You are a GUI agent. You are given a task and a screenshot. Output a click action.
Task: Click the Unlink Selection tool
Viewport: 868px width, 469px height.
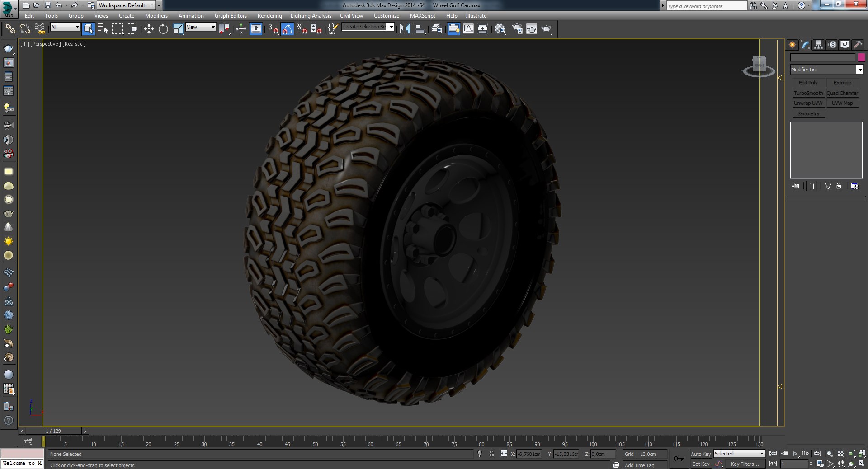pos(25,29)
